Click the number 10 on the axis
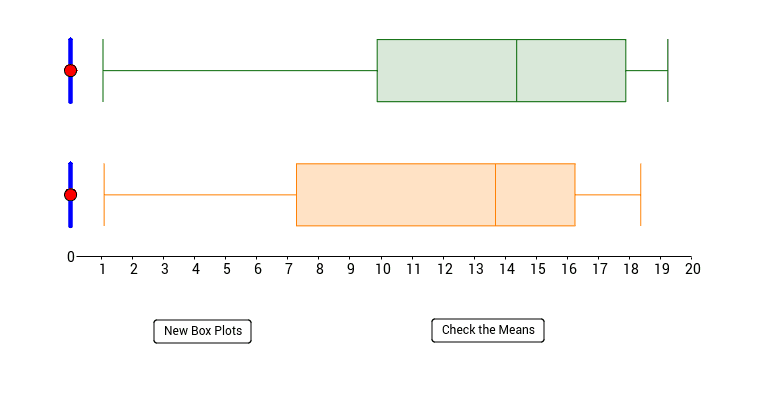Screen dimensions: 762x399 point(382,269)
